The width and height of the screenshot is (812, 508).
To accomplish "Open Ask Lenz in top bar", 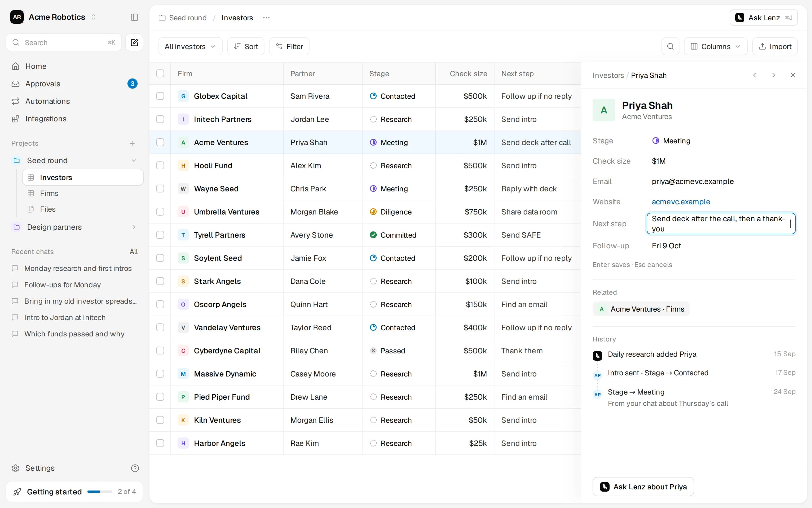I will (763, 17).
